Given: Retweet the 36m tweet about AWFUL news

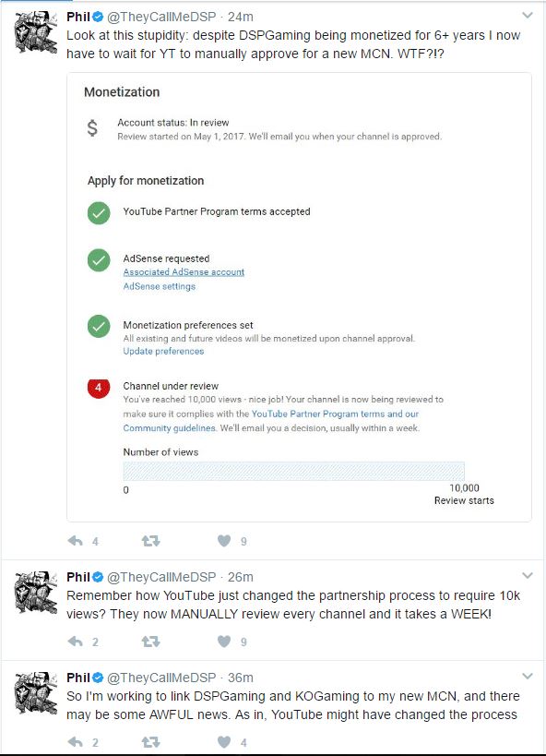Looking at the screenshot, I should click(x=151, y=741).
